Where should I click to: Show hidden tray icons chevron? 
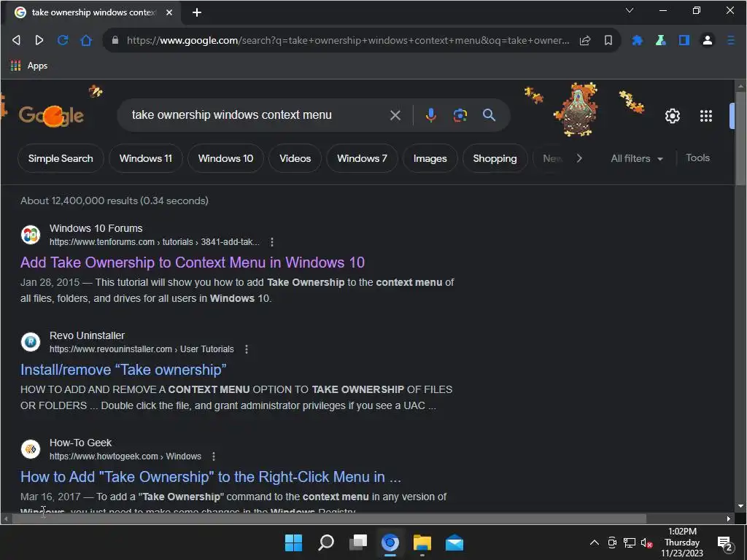tap(594, 542)
